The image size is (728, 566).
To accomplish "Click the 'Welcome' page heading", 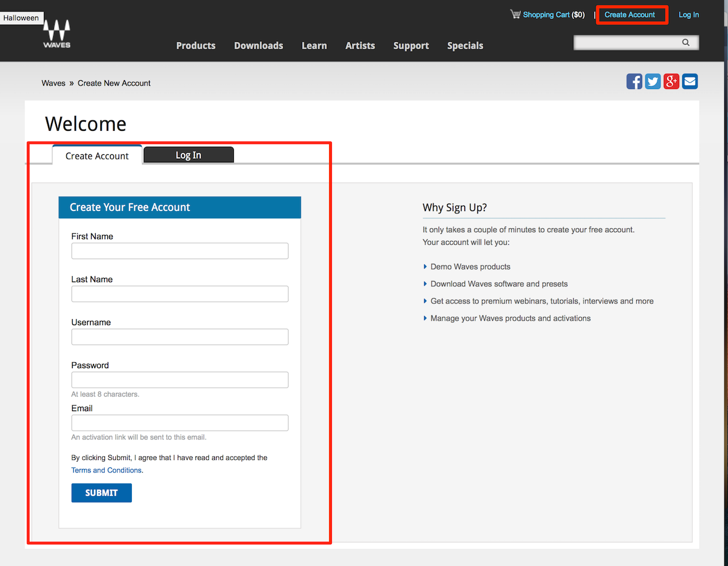I will click(x=85, y=124).
